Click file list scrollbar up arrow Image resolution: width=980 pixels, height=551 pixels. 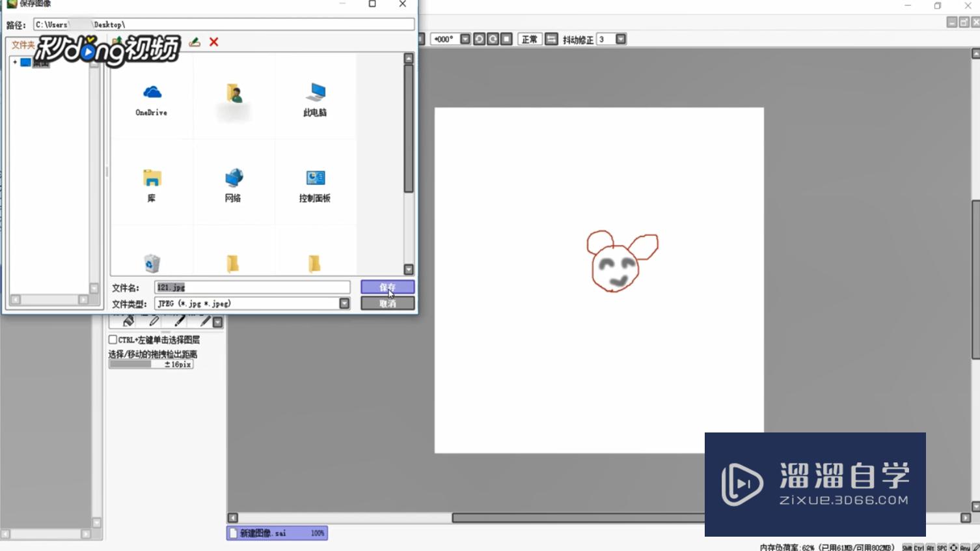[409, 58]
